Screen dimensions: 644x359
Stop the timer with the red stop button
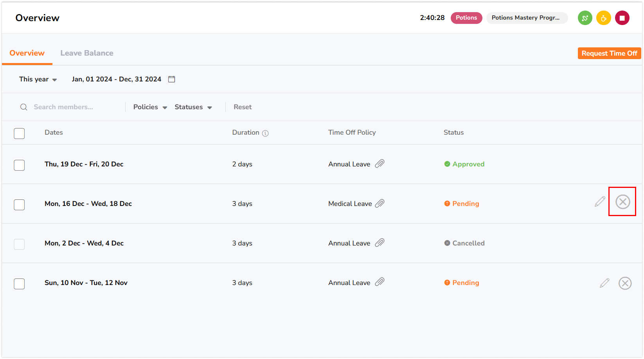tap(622, 18)
